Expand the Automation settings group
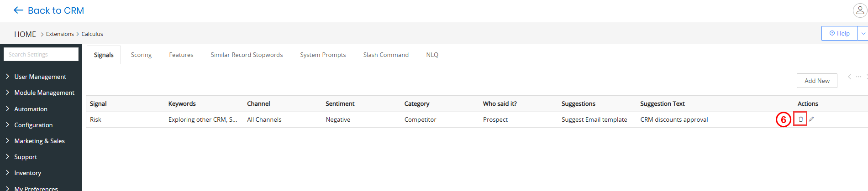868x191 pixels. 31,109
